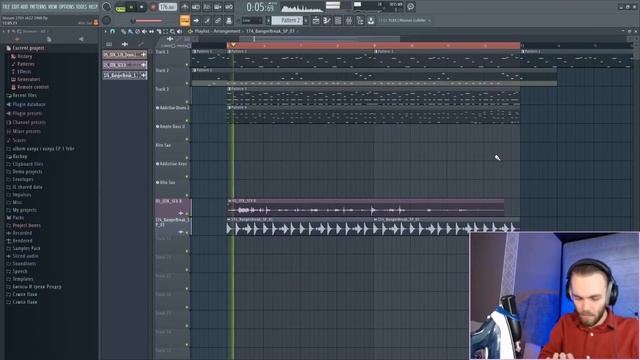Select the Zoom magnifier tool in playlist
The image size is (640, 360).
point(172,31)
